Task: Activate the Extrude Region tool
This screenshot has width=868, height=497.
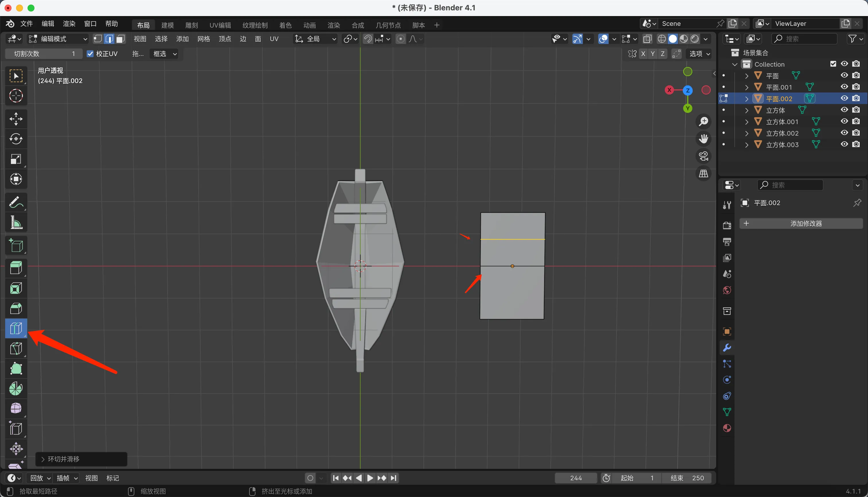Action: [16, 268]
